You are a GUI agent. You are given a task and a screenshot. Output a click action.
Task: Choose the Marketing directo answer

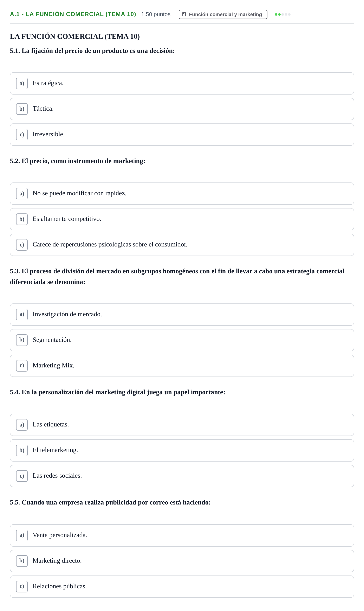pos(182,561)
